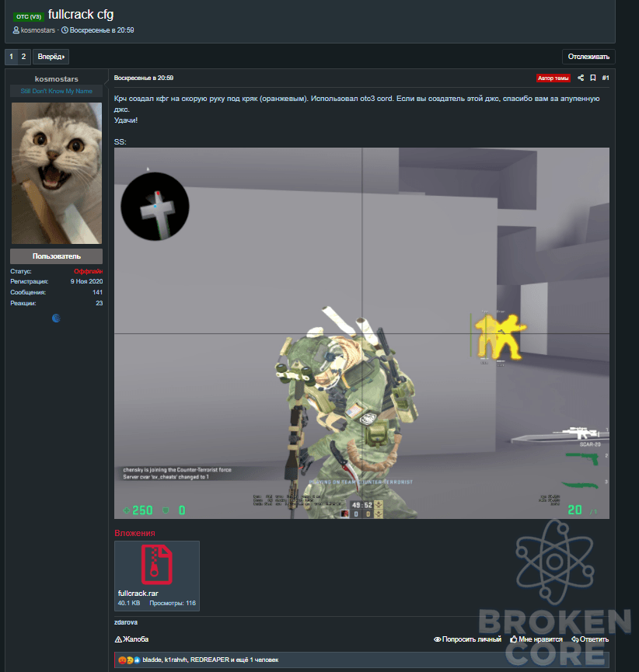Click the registration date "9 Ноя 2020"
639x672 pixels.
(86, 281)
